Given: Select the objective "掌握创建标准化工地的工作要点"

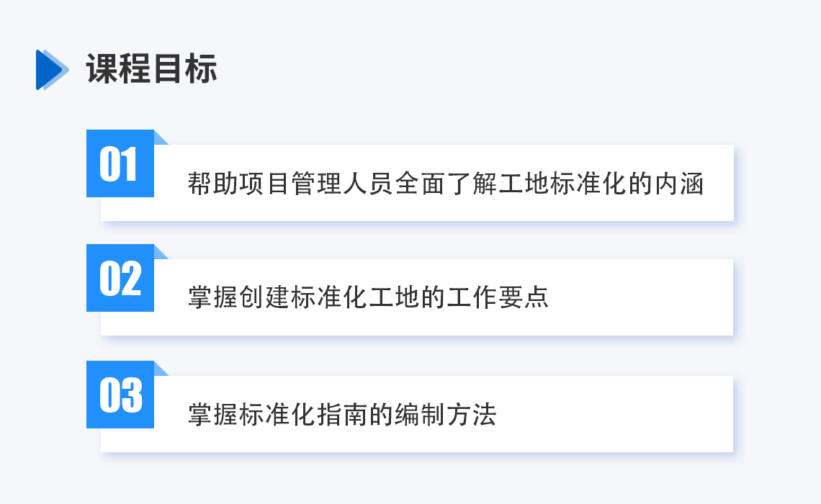Looking at the screenshot, I should click(368, 298).
